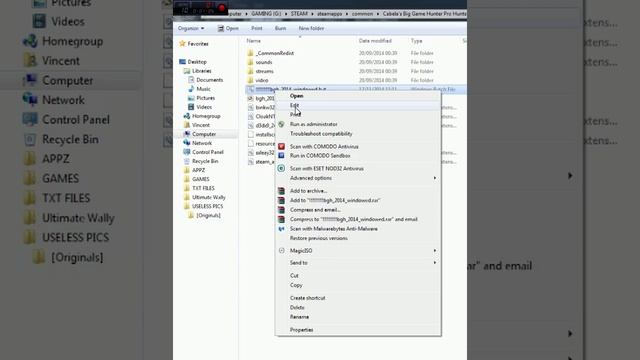Go to steamapps in the address bar
The image size is (640, 360).
tap(329, 14)
